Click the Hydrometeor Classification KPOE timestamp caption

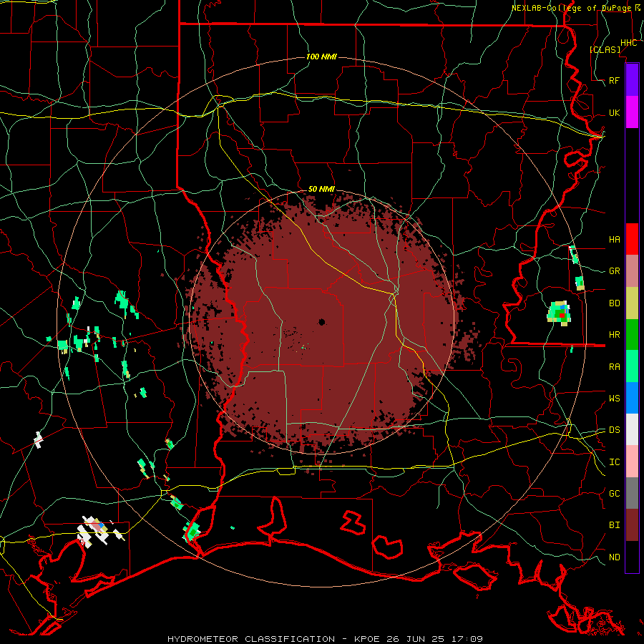click(325, 639)
